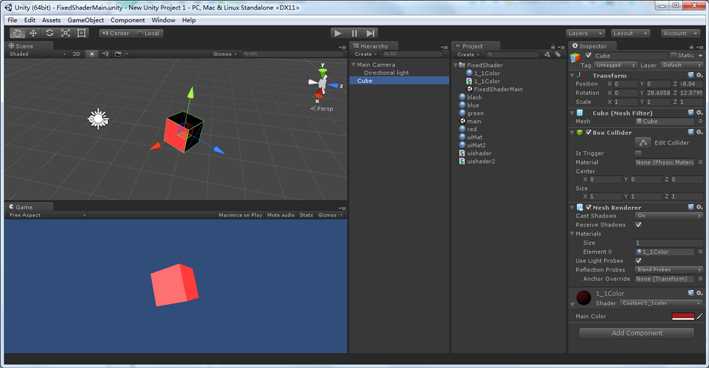Toggle scene lighting sun icon in Scene toolbar

point(92,54)
